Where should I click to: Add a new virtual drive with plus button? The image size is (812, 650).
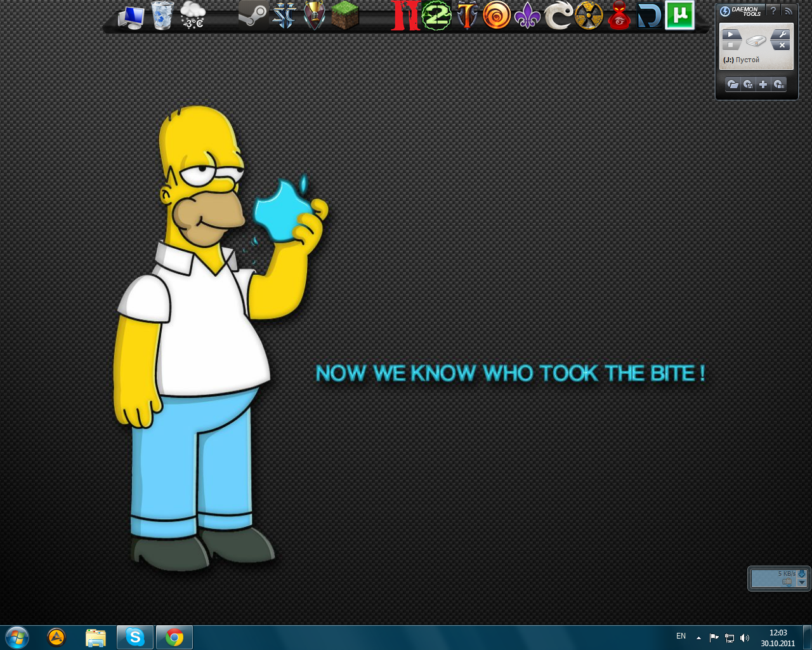pyautogui.click(x=763, y=84)
